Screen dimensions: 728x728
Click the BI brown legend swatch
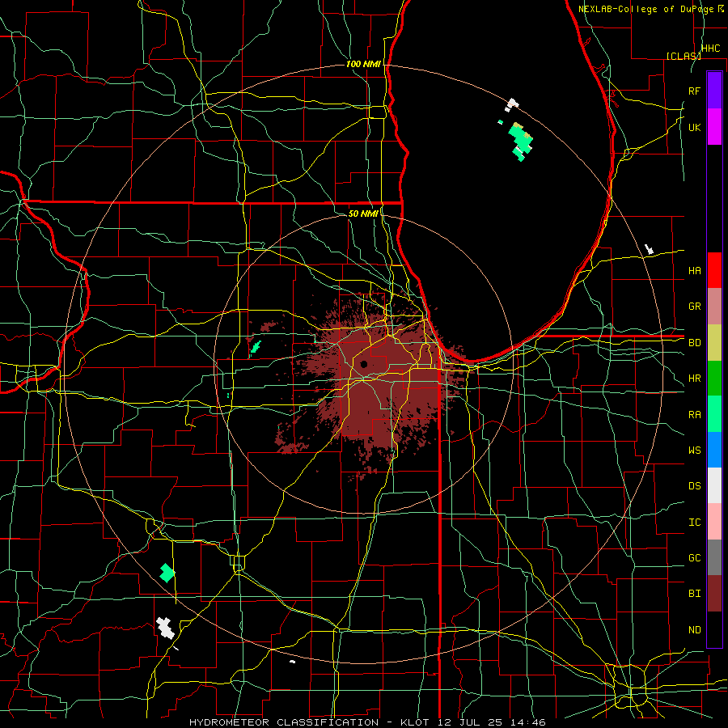pyautogui.click(x=714, y=594)
